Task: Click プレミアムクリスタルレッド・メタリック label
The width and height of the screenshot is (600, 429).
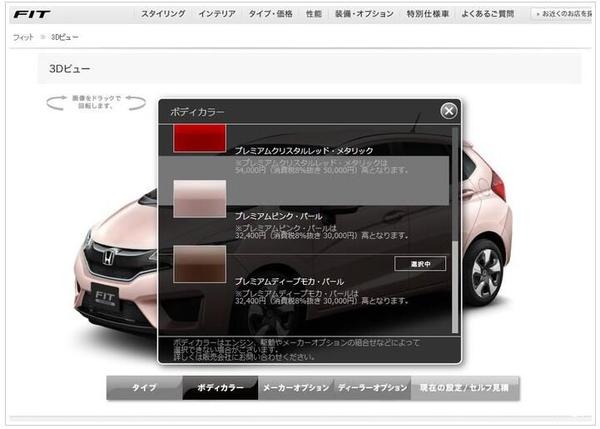Action: [304, 151]
